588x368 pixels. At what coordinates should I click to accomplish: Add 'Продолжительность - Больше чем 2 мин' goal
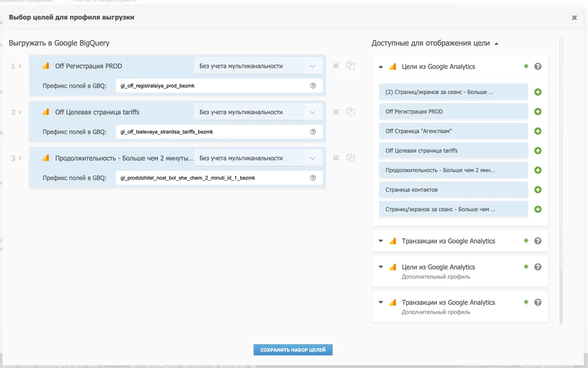(538, 170)
